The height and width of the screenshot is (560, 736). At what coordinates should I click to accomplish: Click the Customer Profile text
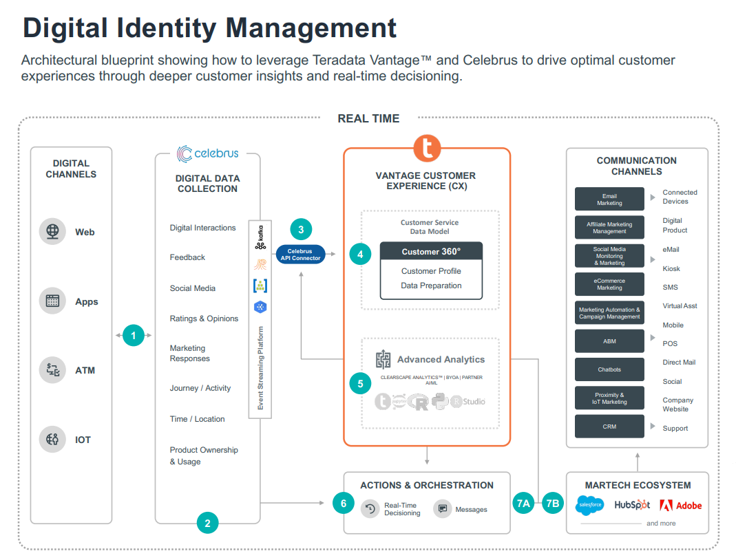(431, 271)
